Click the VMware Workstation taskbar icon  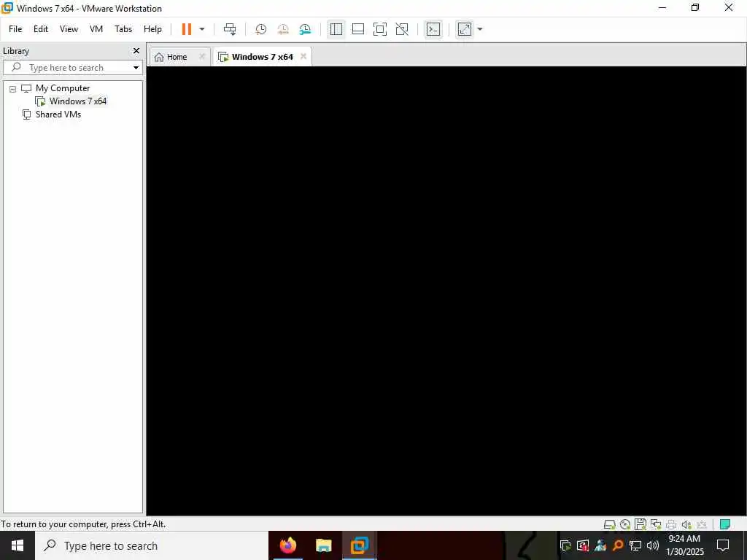pyautogui.click(x=360, y=545)
